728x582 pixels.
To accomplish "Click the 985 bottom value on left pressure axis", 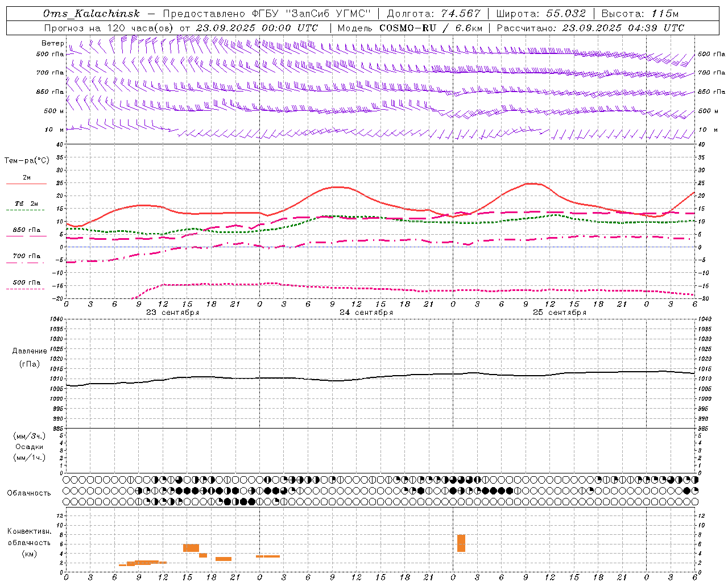I will pos(57,429).
